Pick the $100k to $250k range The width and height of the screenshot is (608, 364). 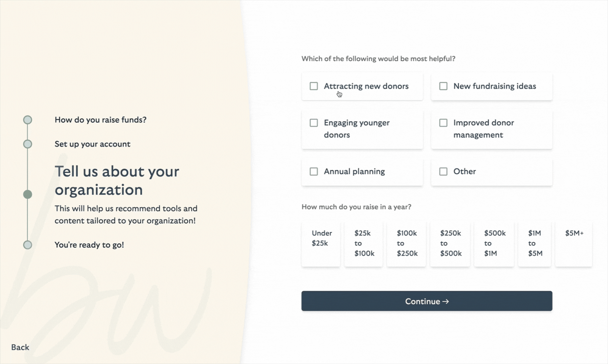tap(406, 243)
